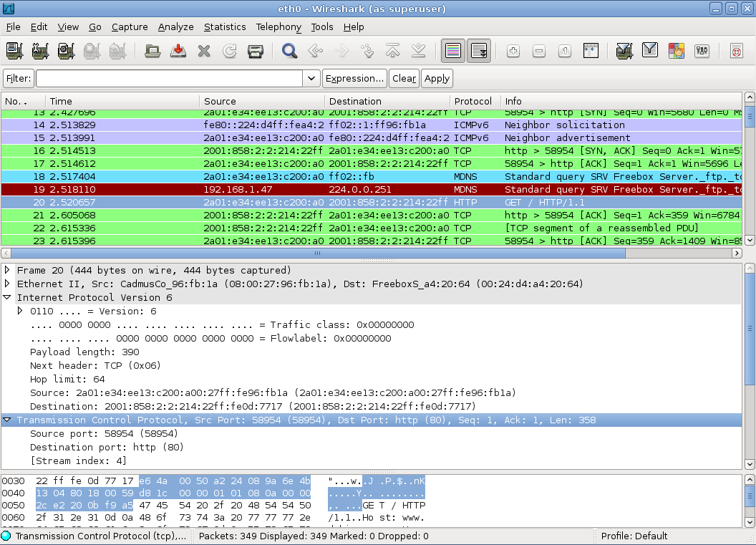756x545 pixels.
Task: Open the Telephony menu
Action: [278, 27]
